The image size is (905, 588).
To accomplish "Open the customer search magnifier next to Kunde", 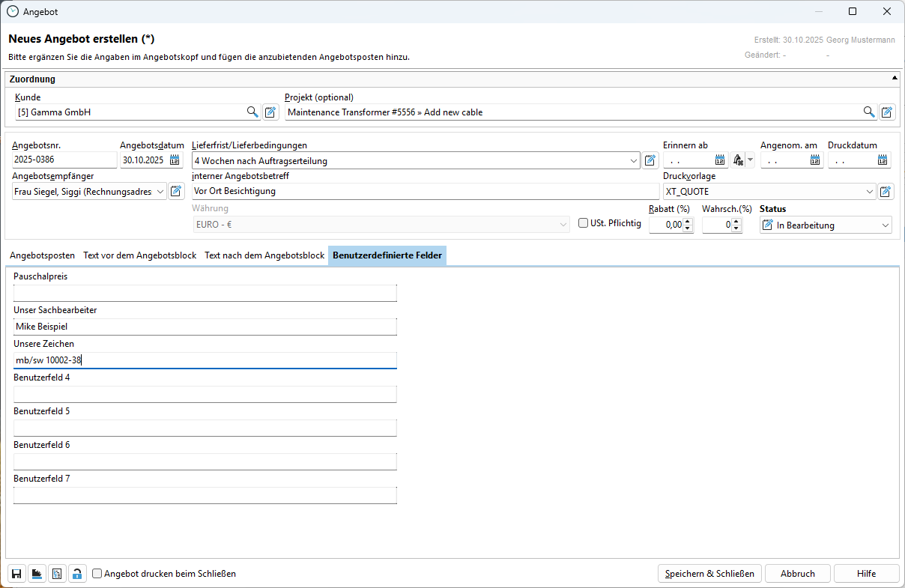I will pos(252,112).
